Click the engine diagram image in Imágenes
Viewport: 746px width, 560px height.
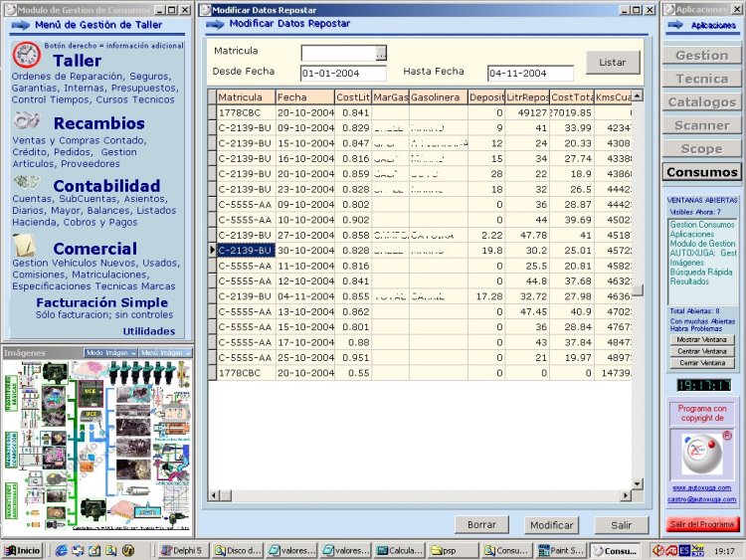[97, 446]
